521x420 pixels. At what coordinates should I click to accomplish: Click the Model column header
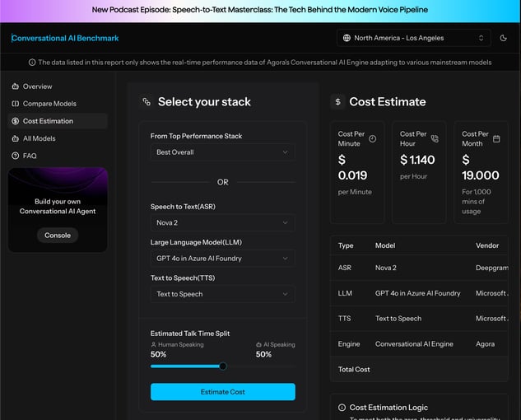[385, 245]
